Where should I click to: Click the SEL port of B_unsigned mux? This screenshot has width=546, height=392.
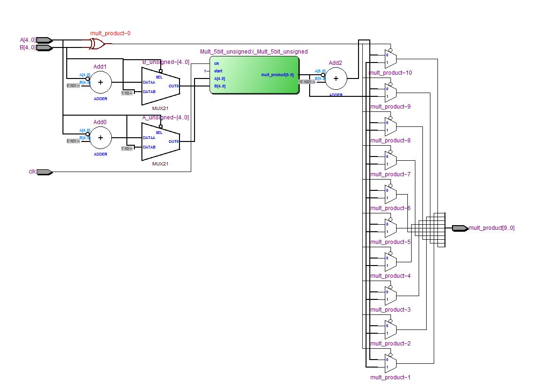coord(159,78)
